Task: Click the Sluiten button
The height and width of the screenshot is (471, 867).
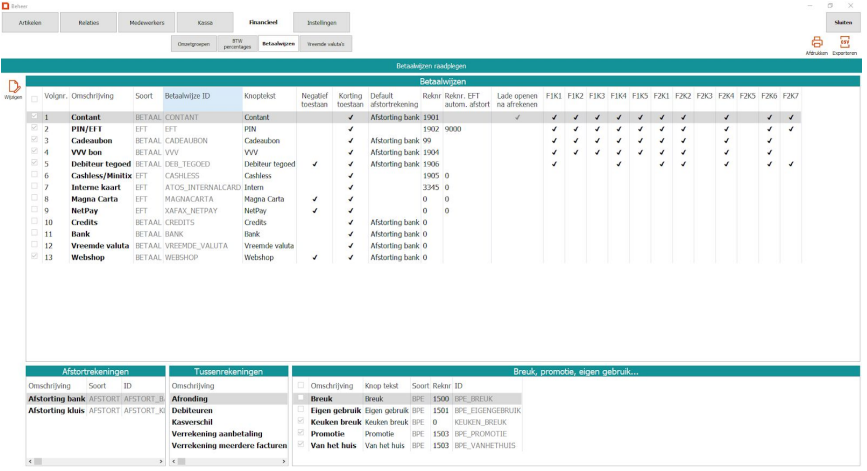Action: point(843,21)
